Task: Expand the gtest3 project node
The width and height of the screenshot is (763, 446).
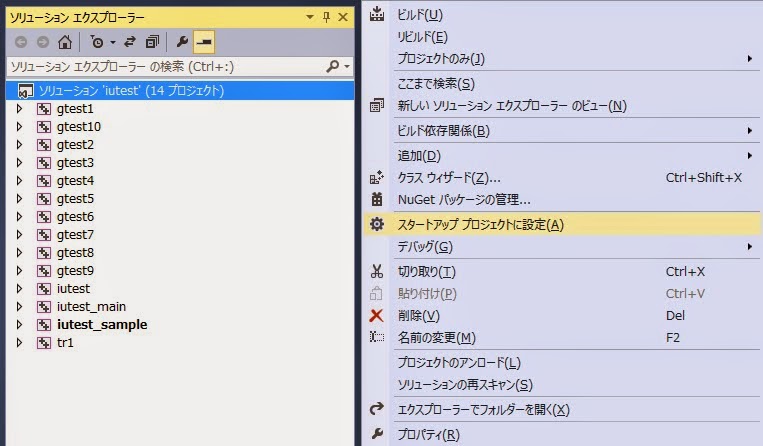Action: click(19, 162)
